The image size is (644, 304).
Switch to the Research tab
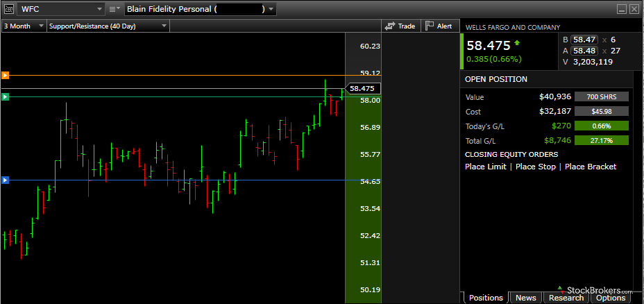coord(566,298)
